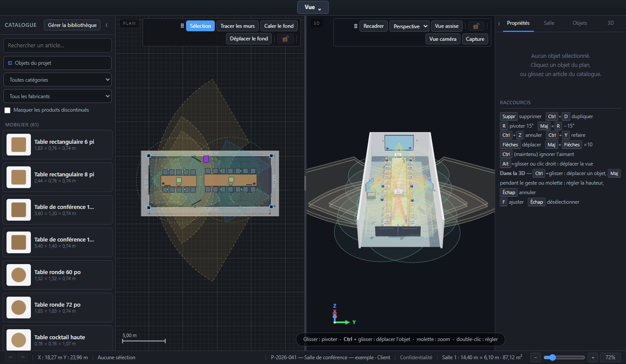This screenshot has width=626, height=364.
Task: Click the MOBILIER (61) section header
Action: coord(22,125)
